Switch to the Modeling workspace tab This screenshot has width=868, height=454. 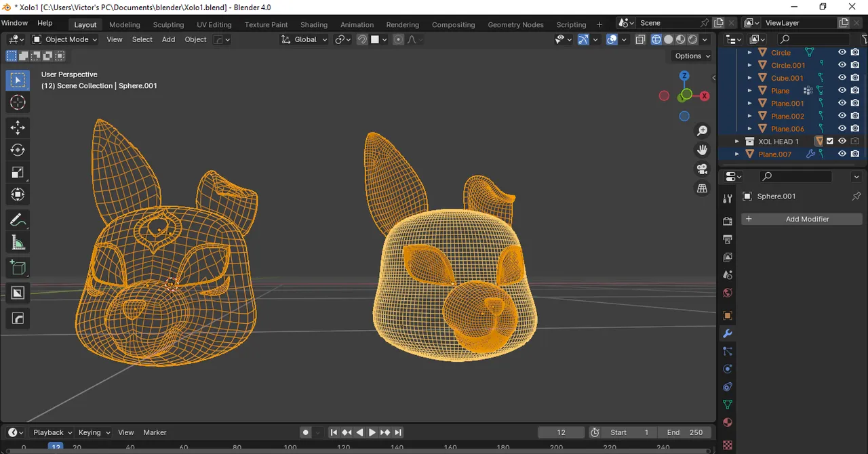pos(125,24)
